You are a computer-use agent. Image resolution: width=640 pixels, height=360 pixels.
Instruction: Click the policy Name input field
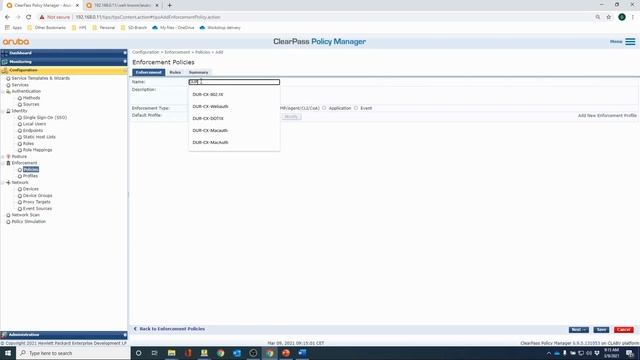pos(234,82)
